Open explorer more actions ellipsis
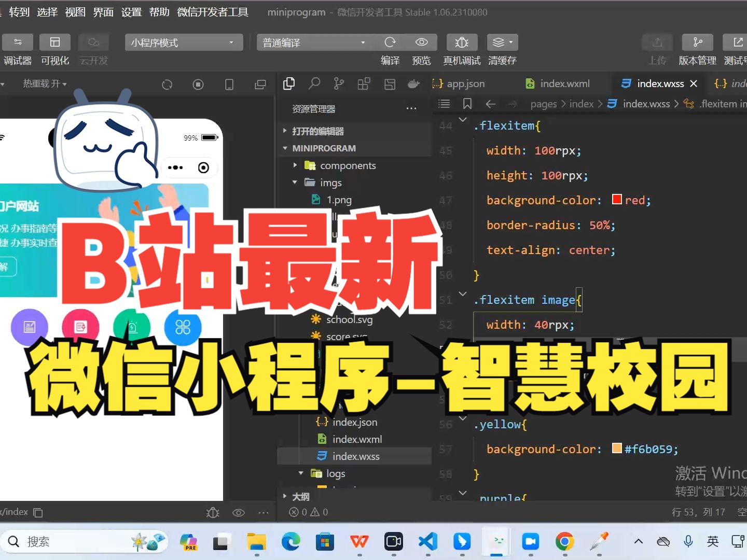The image size is (747, 560). pyautogui.click(x=411, y=108)
